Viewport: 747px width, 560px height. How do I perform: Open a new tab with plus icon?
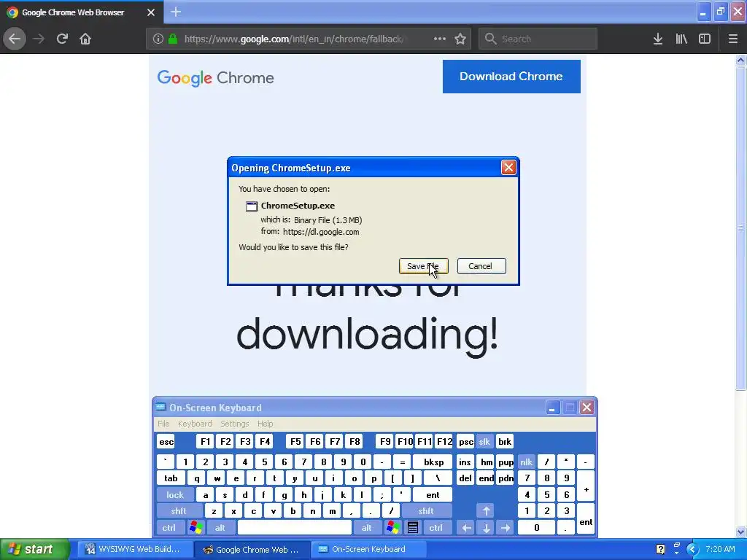click(176, 12)
